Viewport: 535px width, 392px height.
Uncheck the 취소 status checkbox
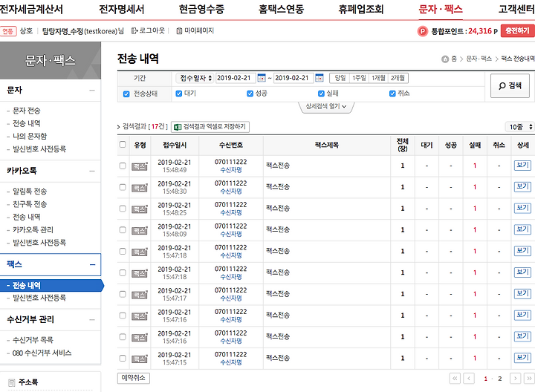392,94
